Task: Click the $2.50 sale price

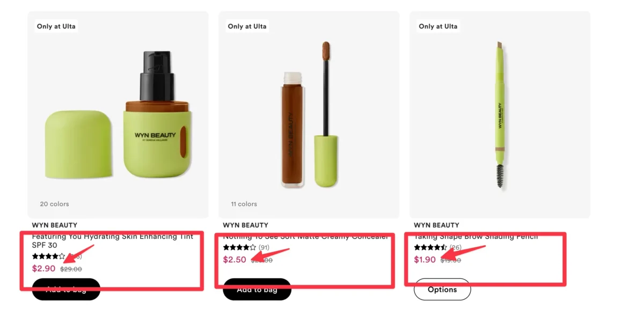Action: click(235, 260)
